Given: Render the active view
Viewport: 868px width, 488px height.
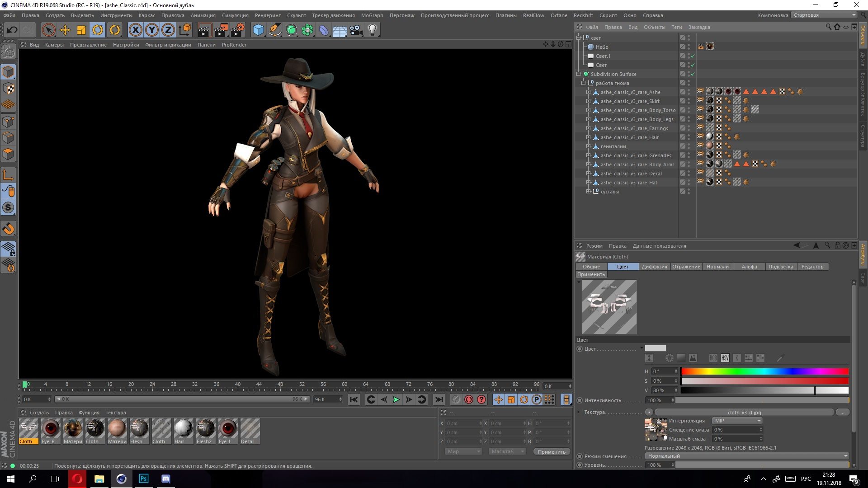Looking at the screenshot, I should [x=204, y=30].
